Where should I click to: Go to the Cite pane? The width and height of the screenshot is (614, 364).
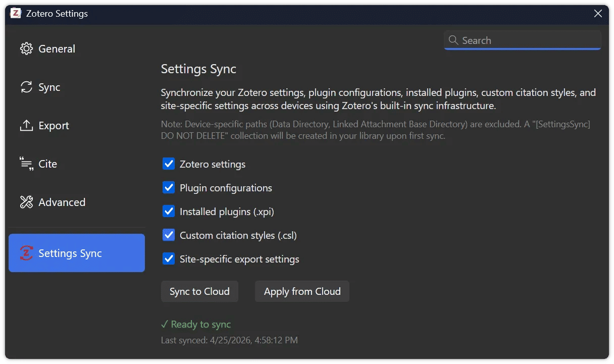(77, 164)
